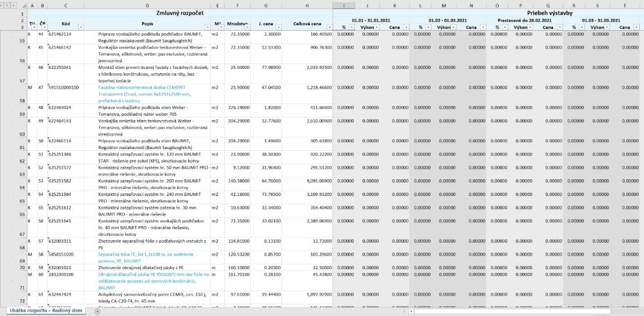Open the Celková cena filter dropdown
The width and height of the screenshot is (644, 316).
328,27
